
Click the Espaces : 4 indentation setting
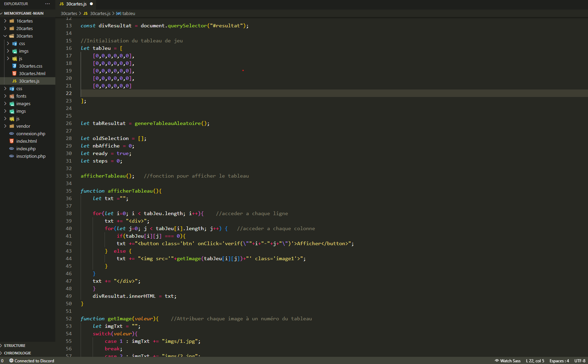[559, 361]
